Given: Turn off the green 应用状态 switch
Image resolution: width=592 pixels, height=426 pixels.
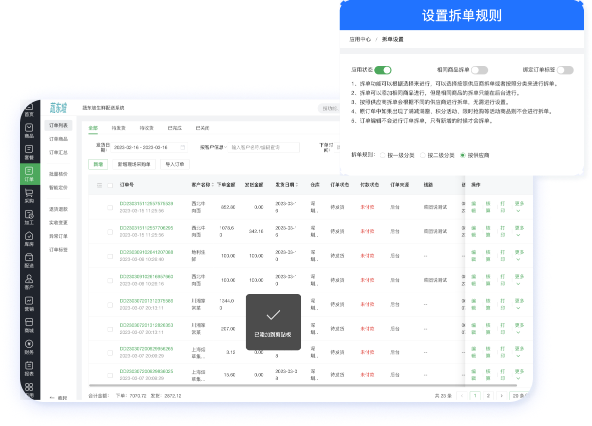Looking at the screenshot, I should [x=383, y=70].
